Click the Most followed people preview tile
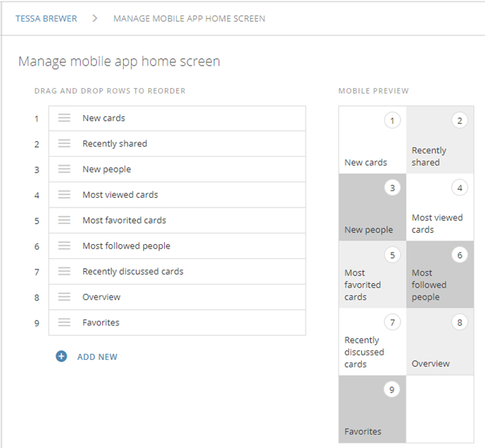The width and height of the screenshot is (485, 448). pos(439,274)
